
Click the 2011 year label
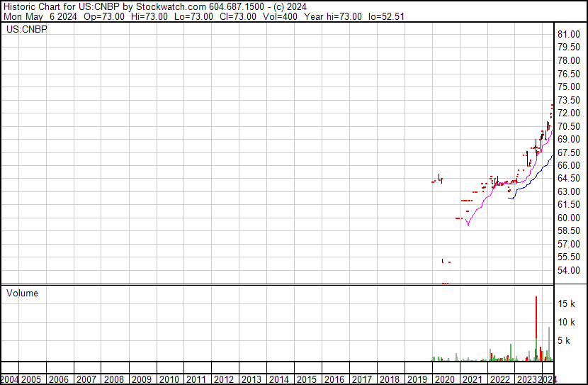[196, 379]
